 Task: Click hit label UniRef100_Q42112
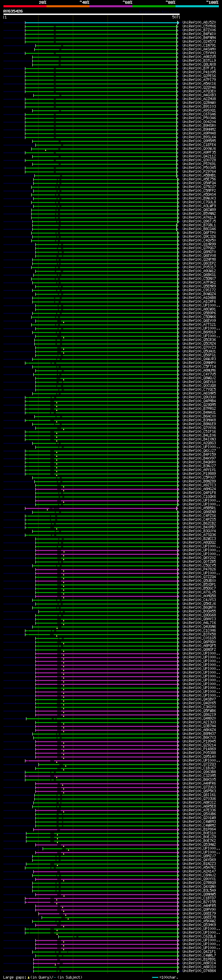(199, 156)
